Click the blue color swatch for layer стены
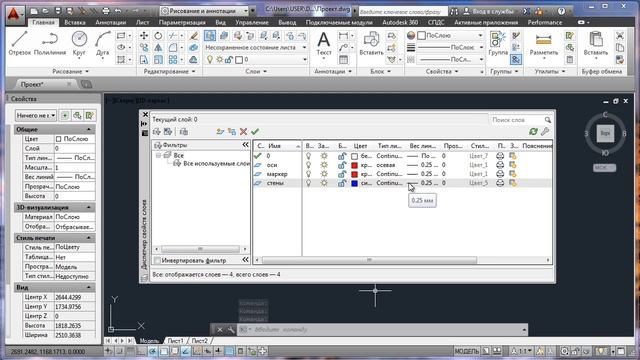Viewport: 640px width, 360px height. (x=354, y=183)
